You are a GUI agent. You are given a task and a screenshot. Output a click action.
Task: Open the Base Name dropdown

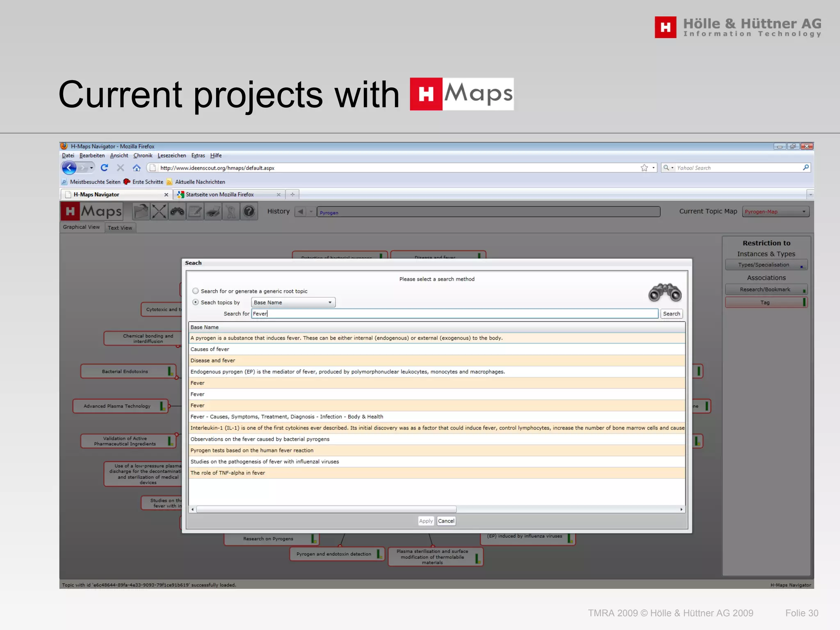pos(293,302)
